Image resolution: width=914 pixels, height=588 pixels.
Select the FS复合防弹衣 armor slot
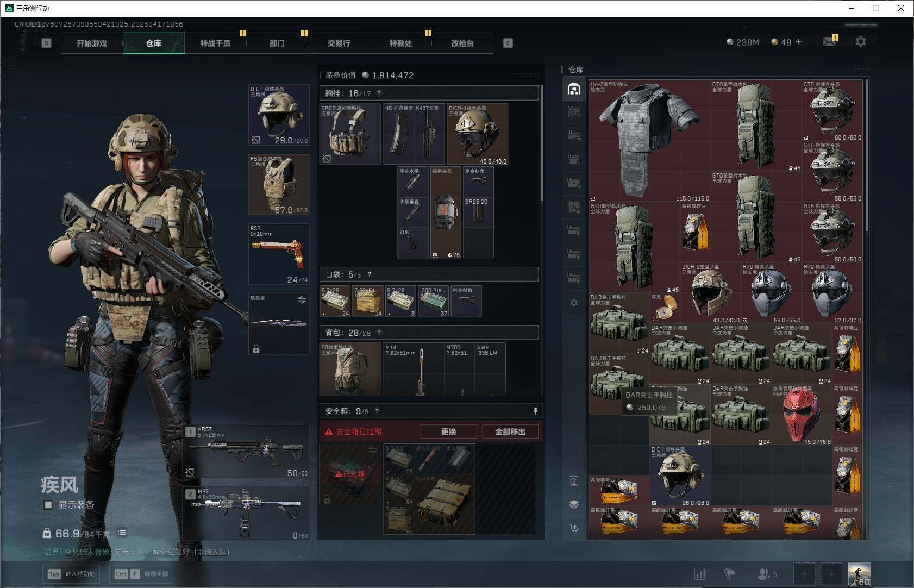[279, 184]
